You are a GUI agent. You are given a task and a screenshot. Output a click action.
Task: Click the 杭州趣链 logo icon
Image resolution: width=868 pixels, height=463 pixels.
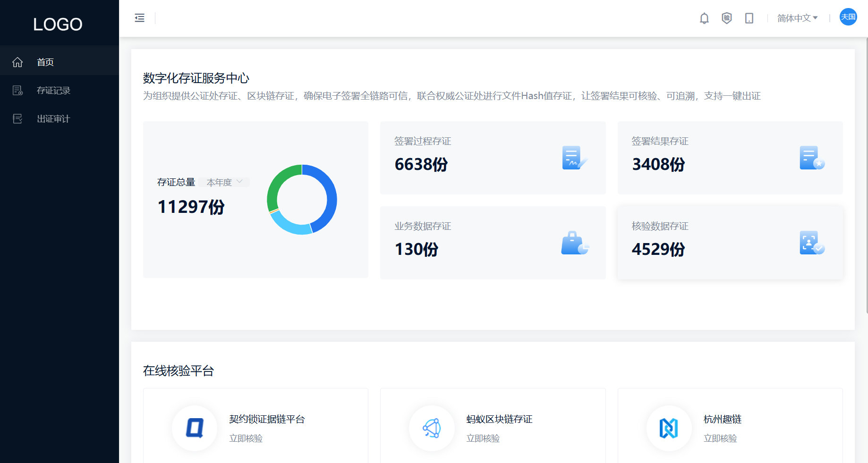click(x=669, y=428)
